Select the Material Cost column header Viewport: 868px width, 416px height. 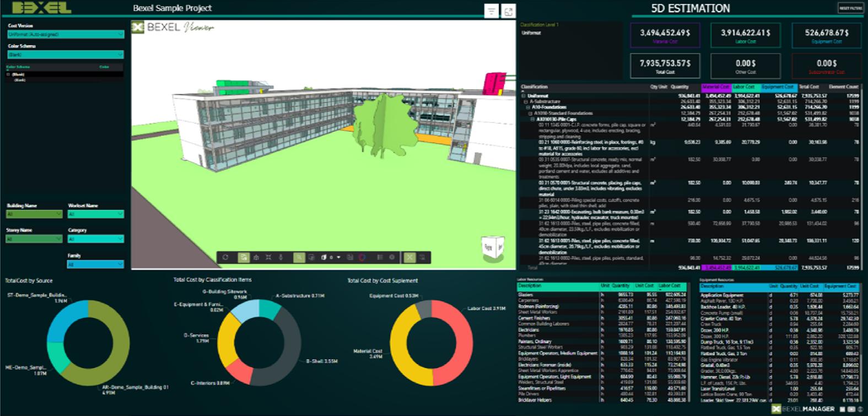point(716,87)
